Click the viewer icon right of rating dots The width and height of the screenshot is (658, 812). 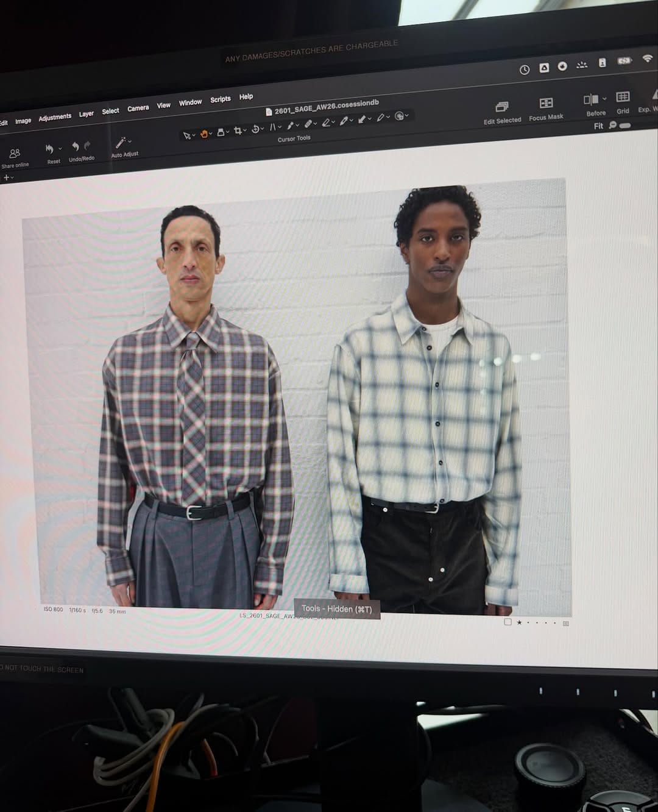pyautogui.click(x=566, y=623)
